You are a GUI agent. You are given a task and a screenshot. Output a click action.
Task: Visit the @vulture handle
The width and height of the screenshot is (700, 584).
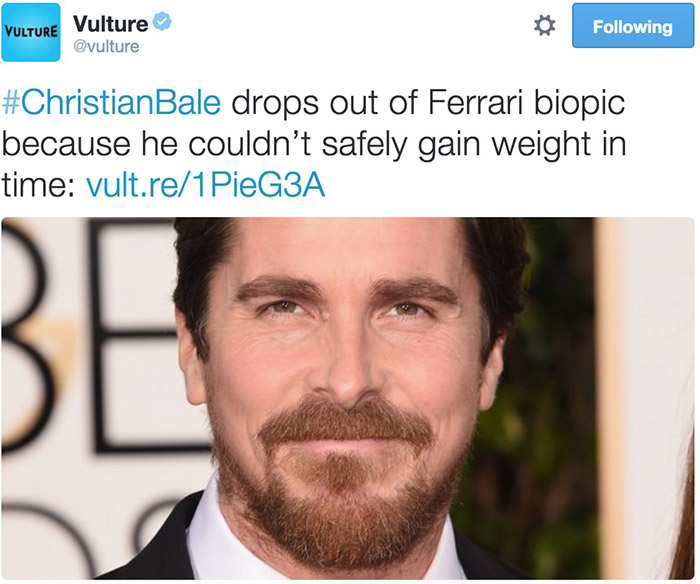tap(106, 46)
